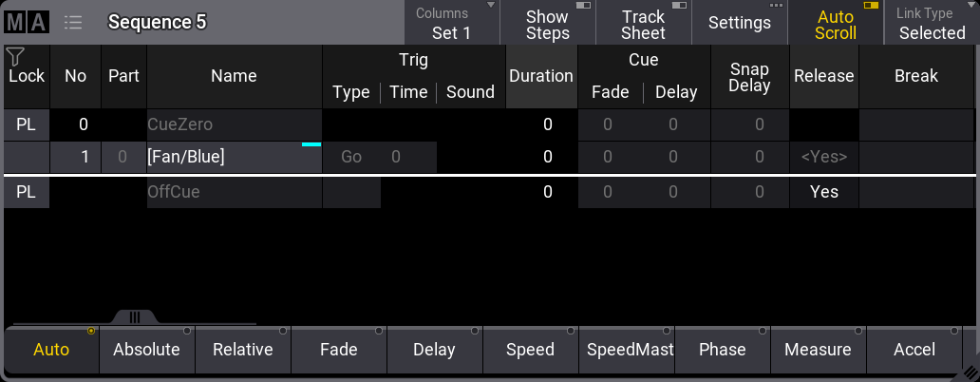Open the window list menu icon
The image size is (980, 382).
pos(72,22)
